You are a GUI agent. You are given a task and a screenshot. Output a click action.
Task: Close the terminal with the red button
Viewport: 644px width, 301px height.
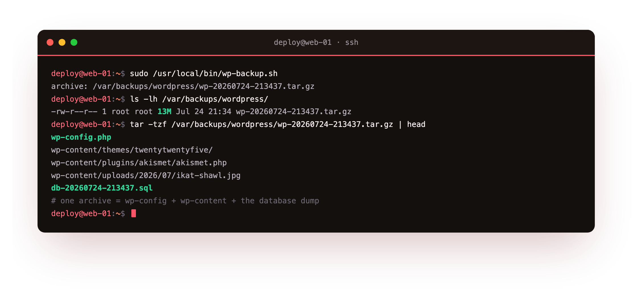pos(50,42)
